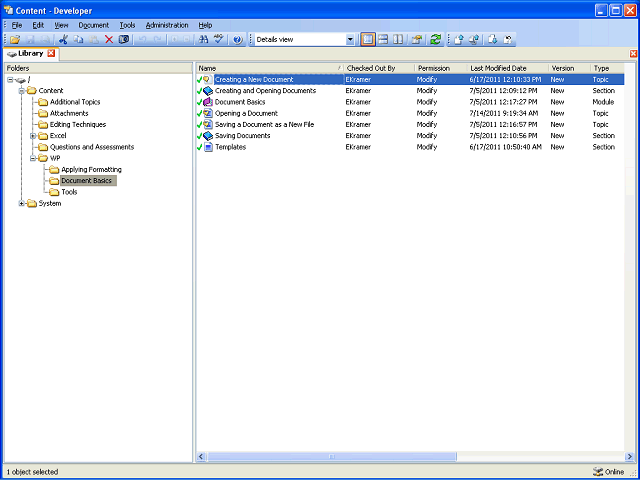Click the red X Delete icon
This screenshot has height=480, width=640.
pyautogui.click(x=109, y=40)
